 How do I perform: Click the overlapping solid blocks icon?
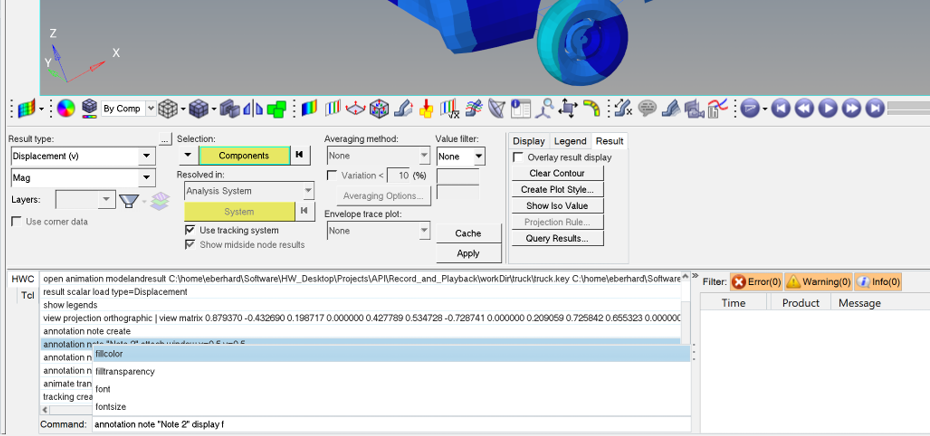tap(230, 109)
